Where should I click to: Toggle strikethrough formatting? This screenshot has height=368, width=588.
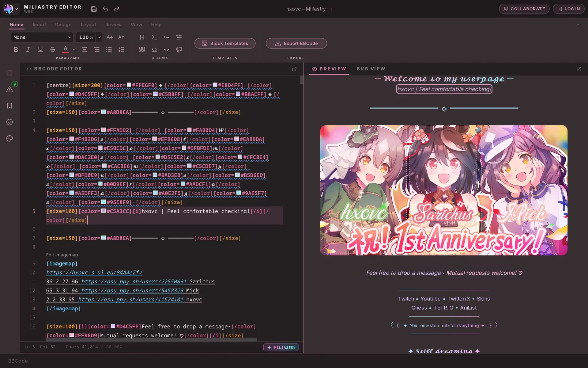pos(52,49)
